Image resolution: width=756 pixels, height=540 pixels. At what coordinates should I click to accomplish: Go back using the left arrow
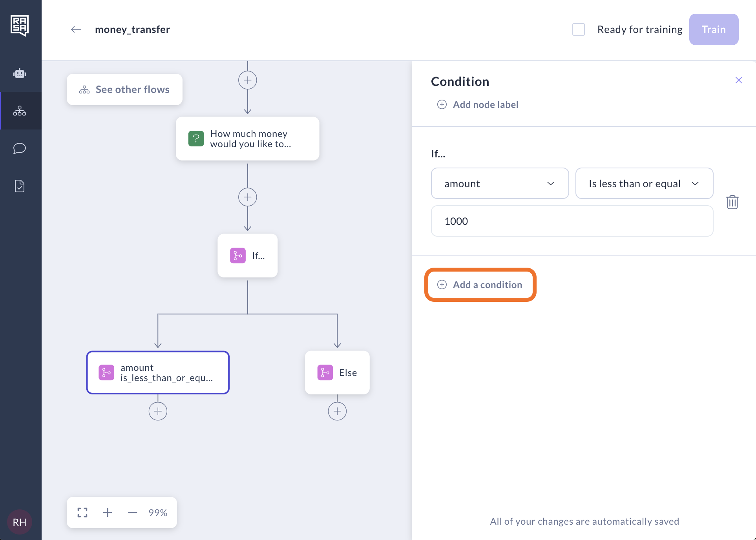click(x=76, y=29)
